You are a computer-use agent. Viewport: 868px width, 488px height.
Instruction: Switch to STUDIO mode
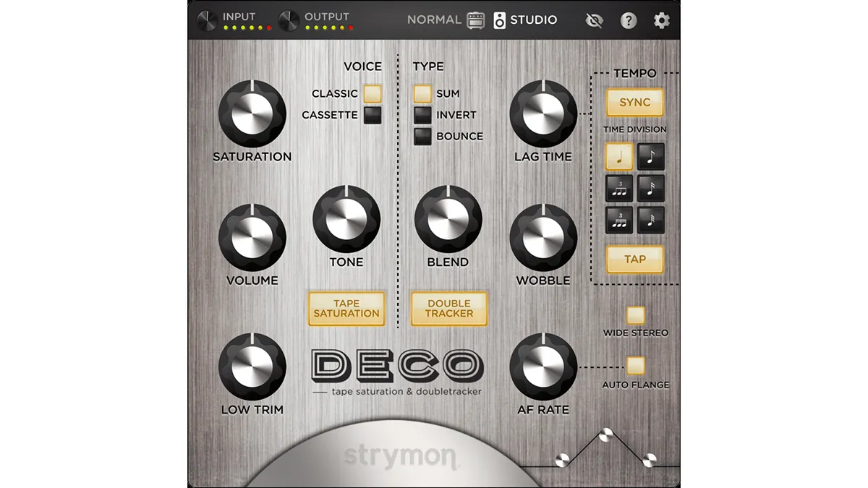pos(534,20)
